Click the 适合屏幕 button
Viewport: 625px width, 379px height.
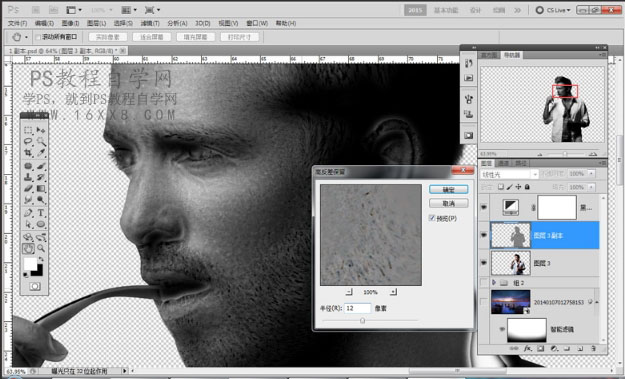(151, 37)
